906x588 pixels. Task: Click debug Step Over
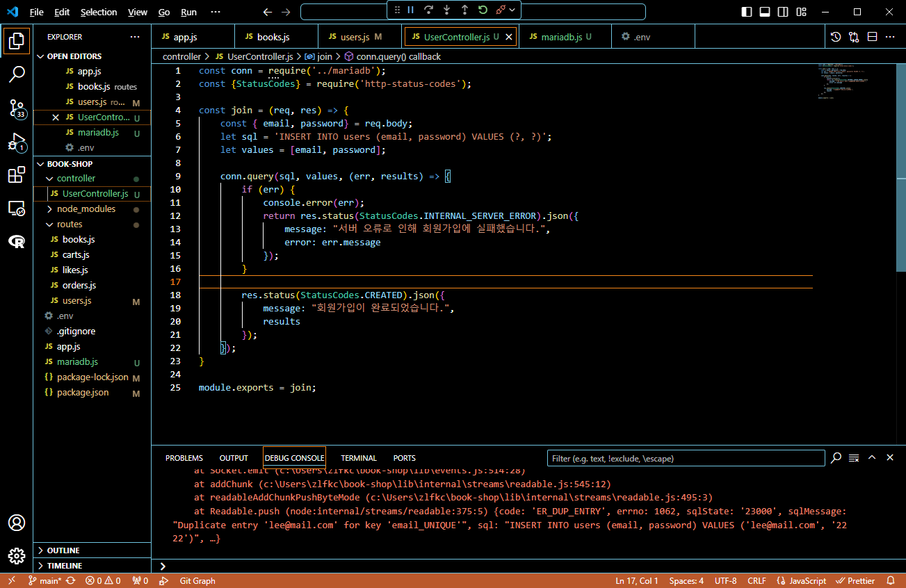(429, 10)
